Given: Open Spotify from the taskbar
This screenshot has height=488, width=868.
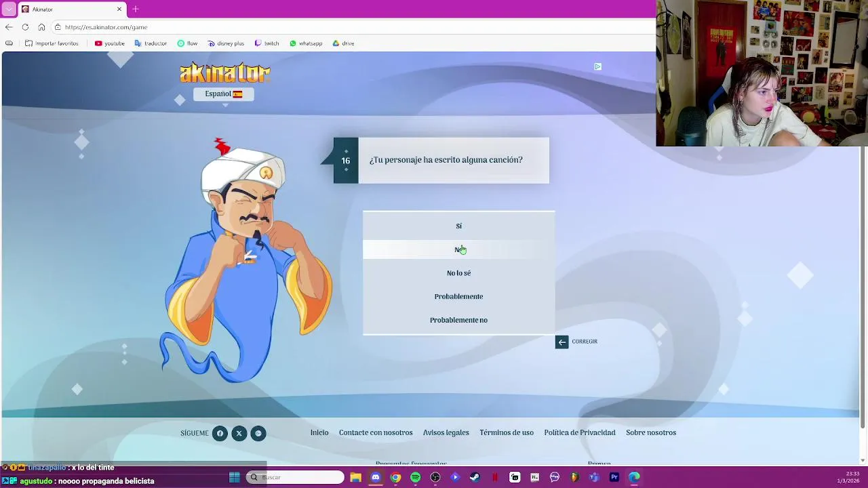Looking at the screenshot, I should [x=416, y=477].
